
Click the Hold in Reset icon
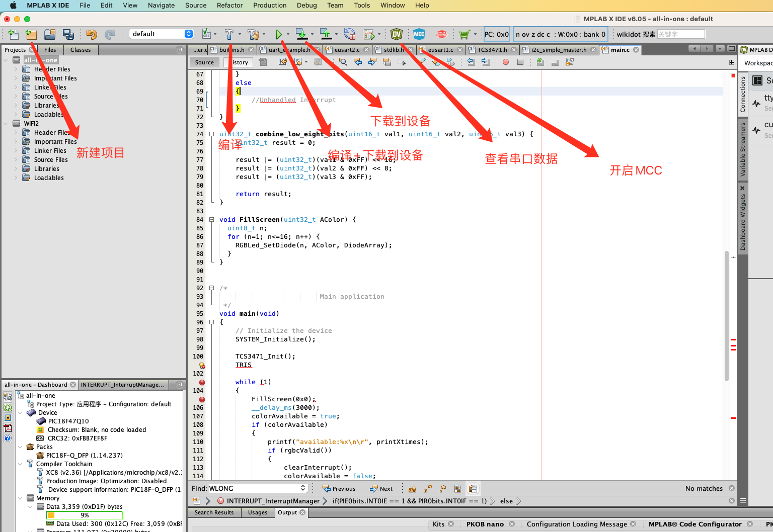point(350,34)
